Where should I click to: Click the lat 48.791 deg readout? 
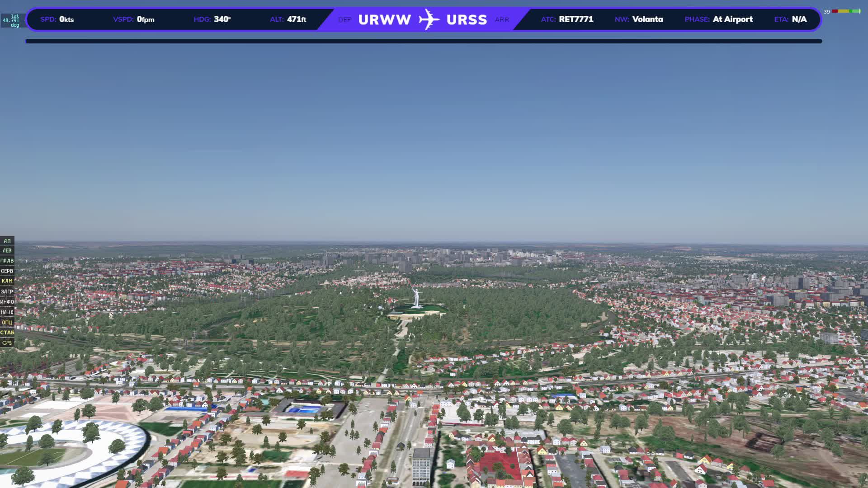12,20
